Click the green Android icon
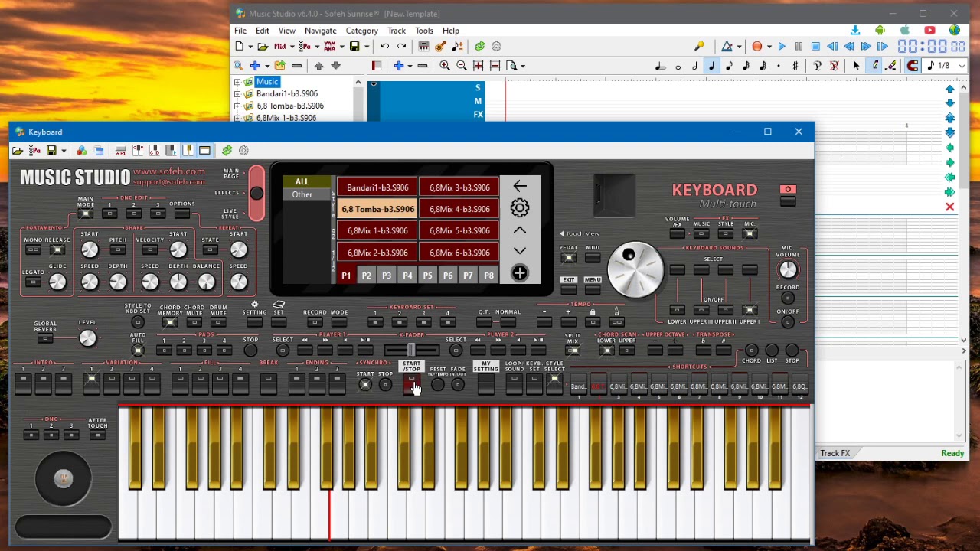Image resolution: width=980 pixels, height=551 pixels. tap(880, 31)
